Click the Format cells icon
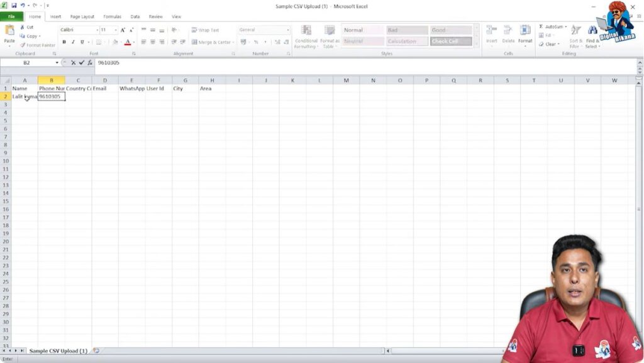 (525, 30)
